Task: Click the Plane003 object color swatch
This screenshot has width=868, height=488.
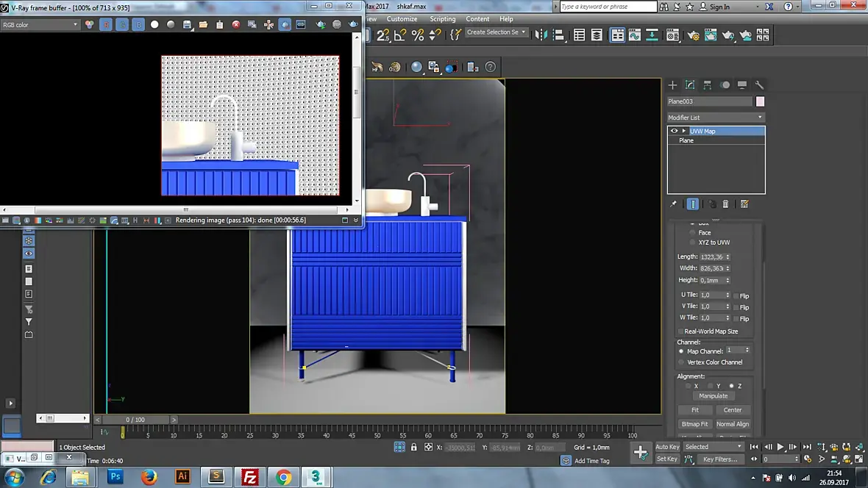Action: tap(760, 101)
